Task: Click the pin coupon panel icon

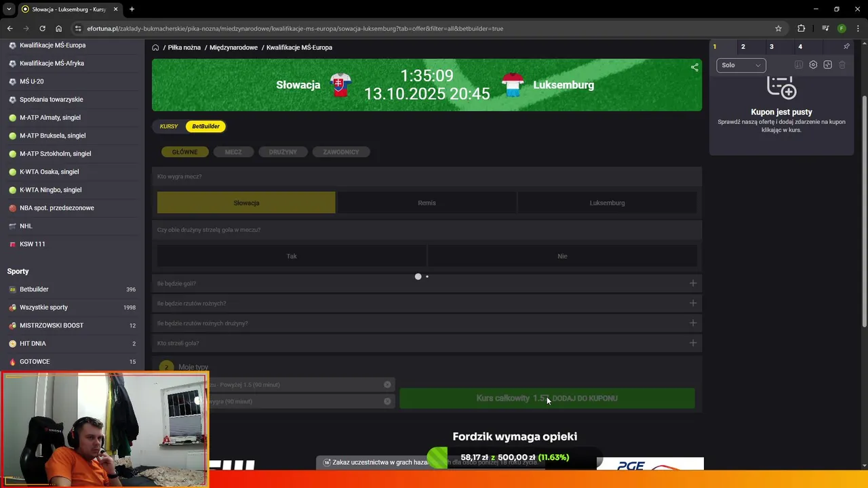Action: (846, 47)
